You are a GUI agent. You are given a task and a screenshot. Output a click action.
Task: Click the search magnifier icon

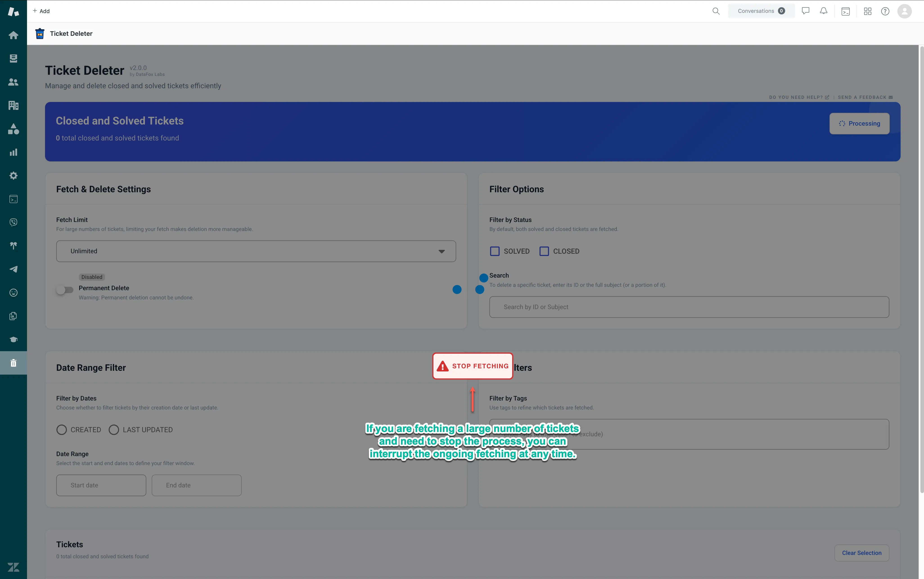coord(716,11)
